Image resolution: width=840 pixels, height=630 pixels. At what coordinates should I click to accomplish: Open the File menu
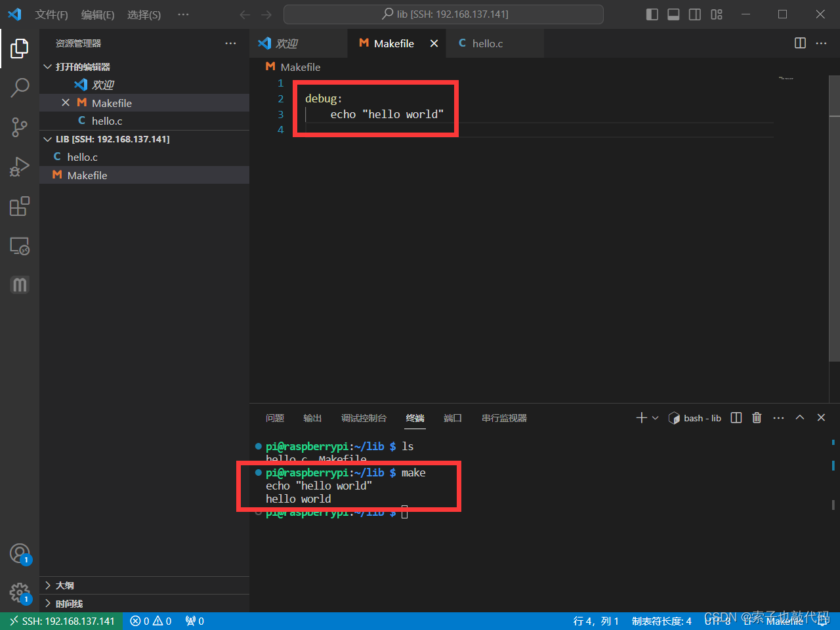(51, 14)
